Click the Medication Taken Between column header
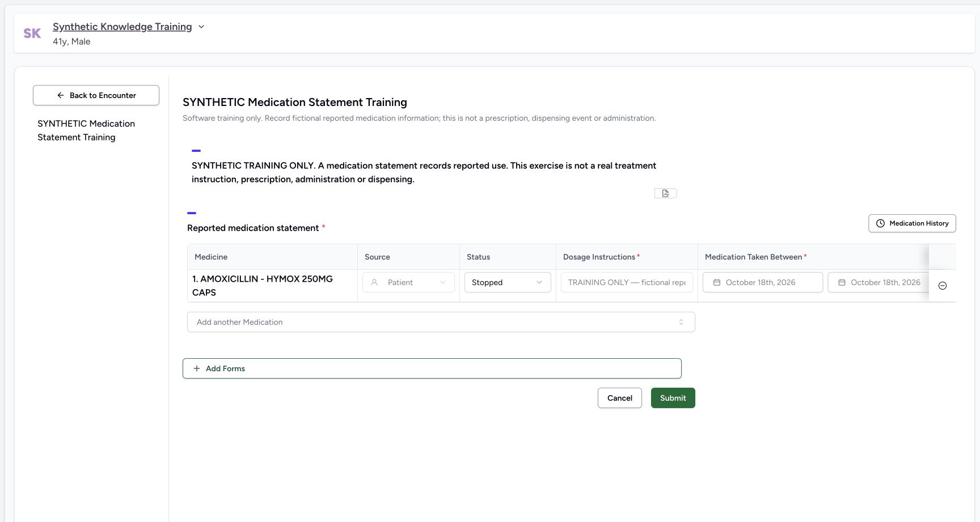The height and width of the screenshot is (522, 980). click(x=813, y=257)
